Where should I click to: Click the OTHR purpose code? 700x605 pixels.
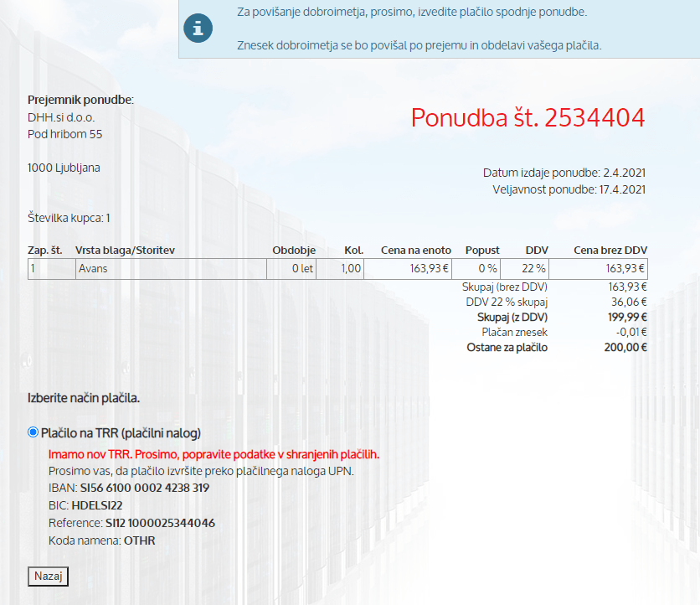[139, 540]
